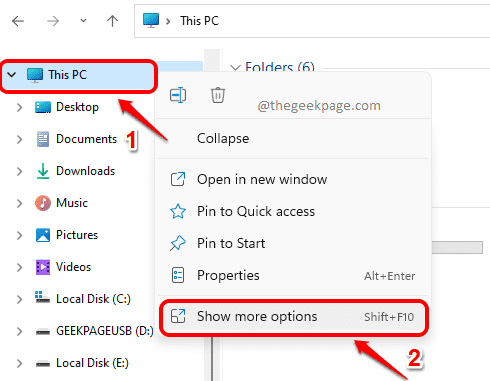Screen dimensions: 490x381
Task: Expand the Local Disk (C:) node
Action: [20, 299]
